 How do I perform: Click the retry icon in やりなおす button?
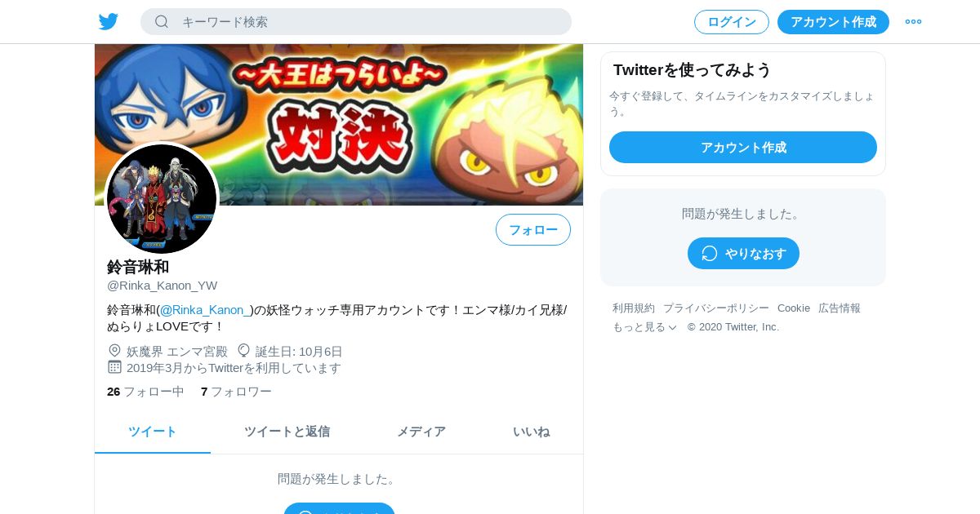[x=710, y=254]
